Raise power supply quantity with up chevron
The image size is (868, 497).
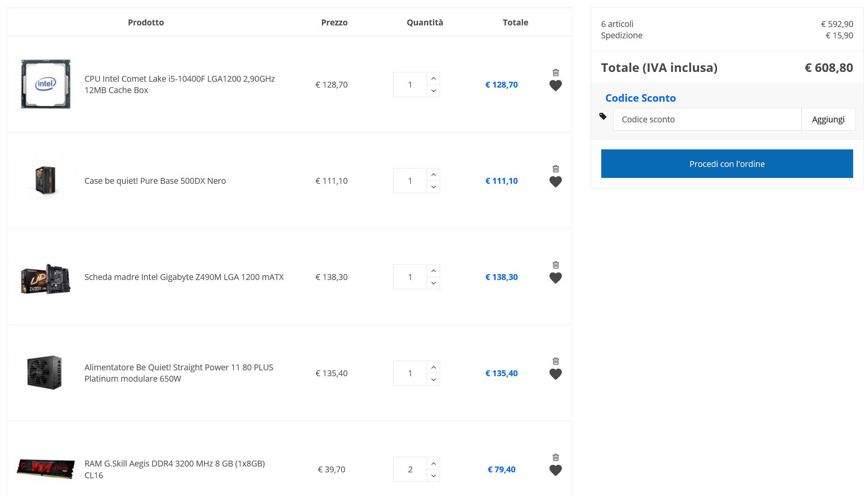coord(433,367)
